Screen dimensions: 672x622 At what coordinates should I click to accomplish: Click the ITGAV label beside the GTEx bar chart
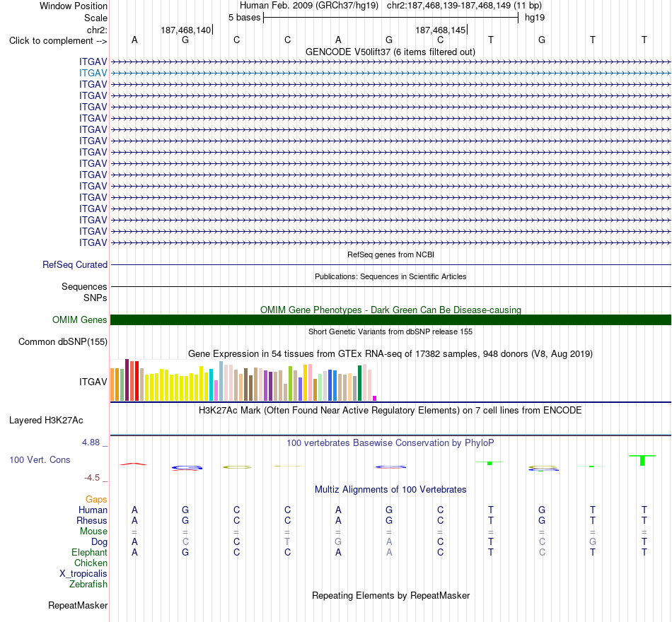[93, 382]
